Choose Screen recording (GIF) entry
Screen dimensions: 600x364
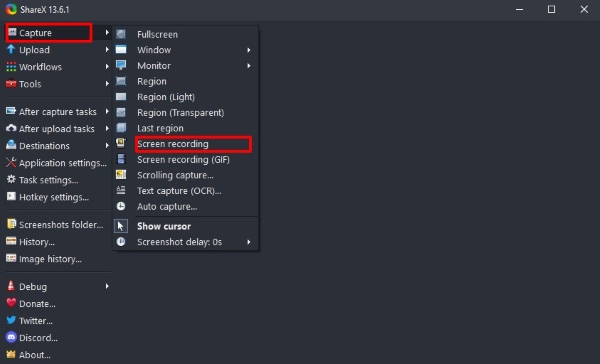coord(186,160)
